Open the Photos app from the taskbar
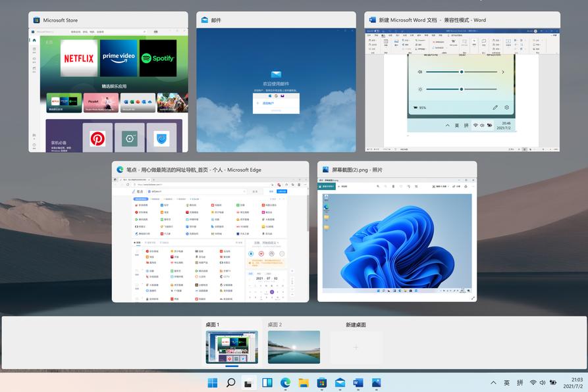 pyautogui.click(x=375, y=382)
